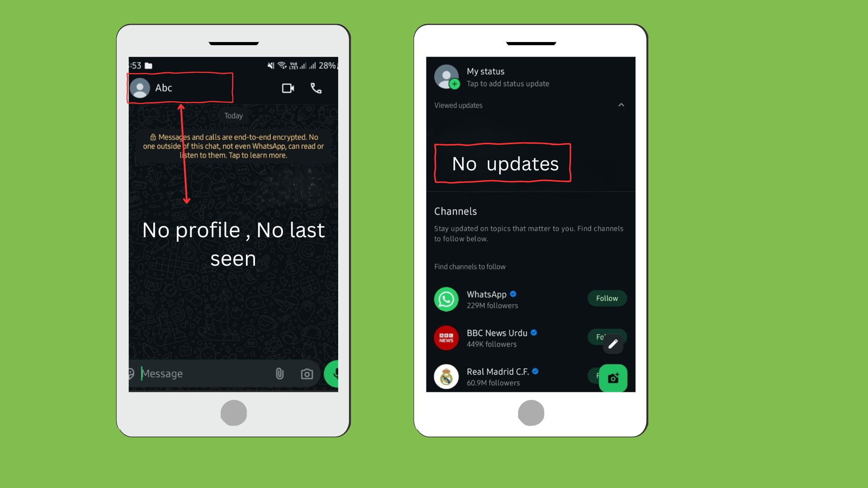Tap Add status update text link

point(508,84)
